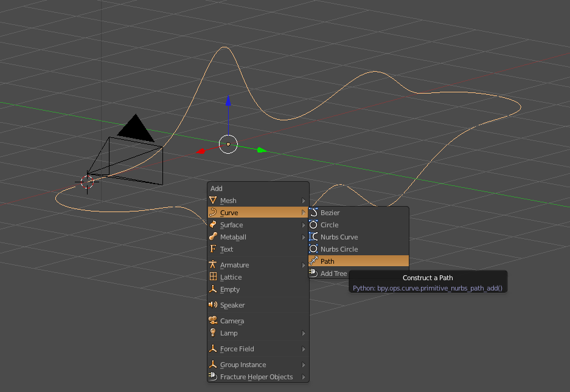
Task: Select Circle in the Curve submenu
Action: (x=358, y=225)
